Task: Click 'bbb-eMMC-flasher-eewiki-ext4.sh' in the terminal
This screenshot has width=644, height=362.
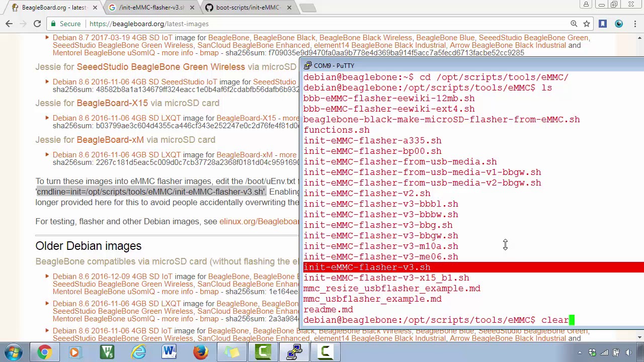Action: [389, 109]
